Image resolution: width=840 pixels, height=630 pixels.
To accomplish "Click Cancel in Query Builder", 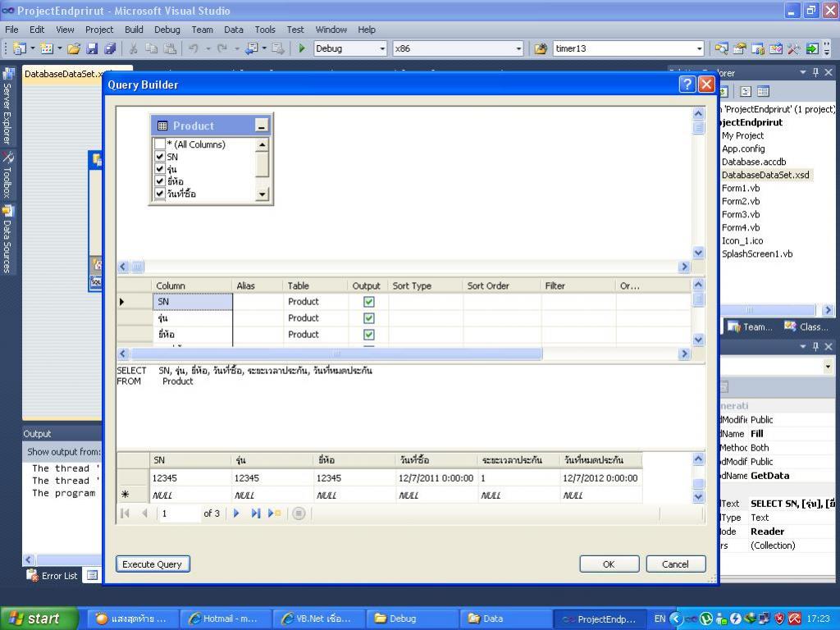I will coord(675,564).
